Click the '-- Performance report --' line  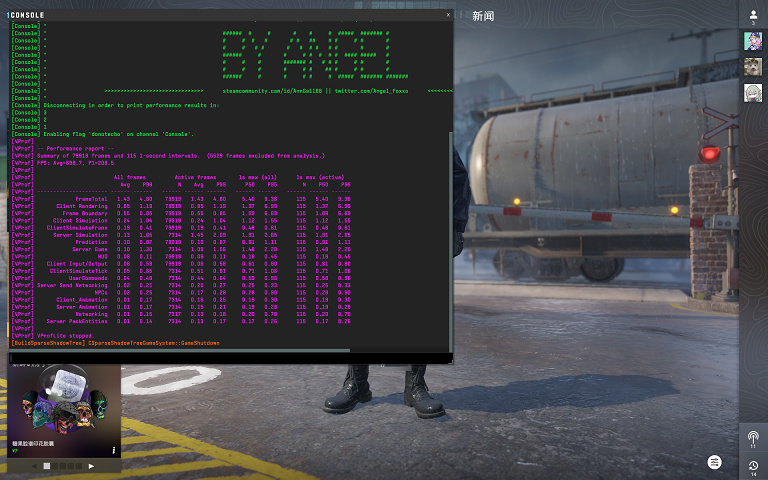tap(75, 148)
